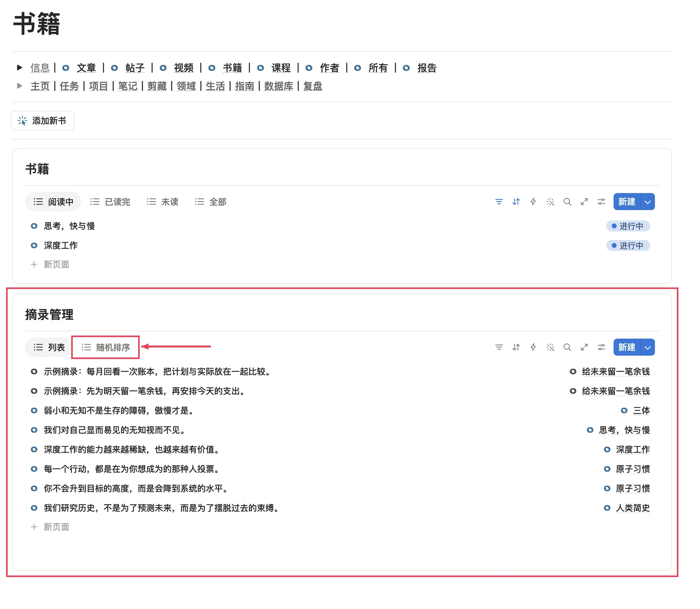Switch to the 阅读中 view tab

(x=53, y=202)
